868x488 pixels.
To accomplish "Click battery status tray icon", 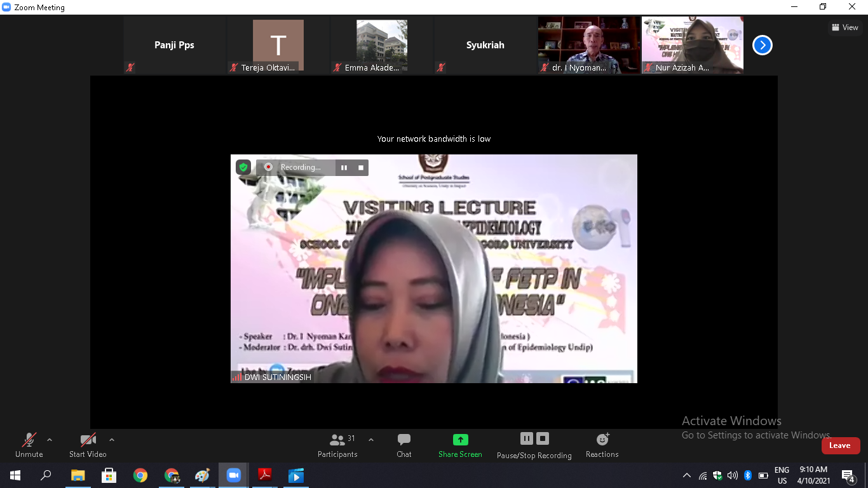I will (x=763, y=475).
